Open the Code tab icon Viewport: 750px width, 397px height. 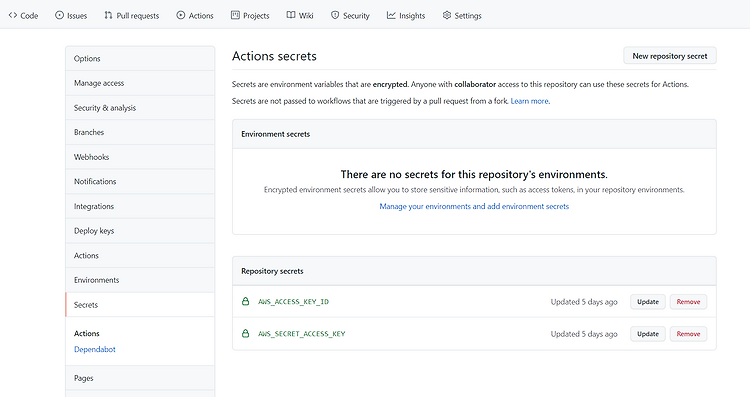coord(13,15)
